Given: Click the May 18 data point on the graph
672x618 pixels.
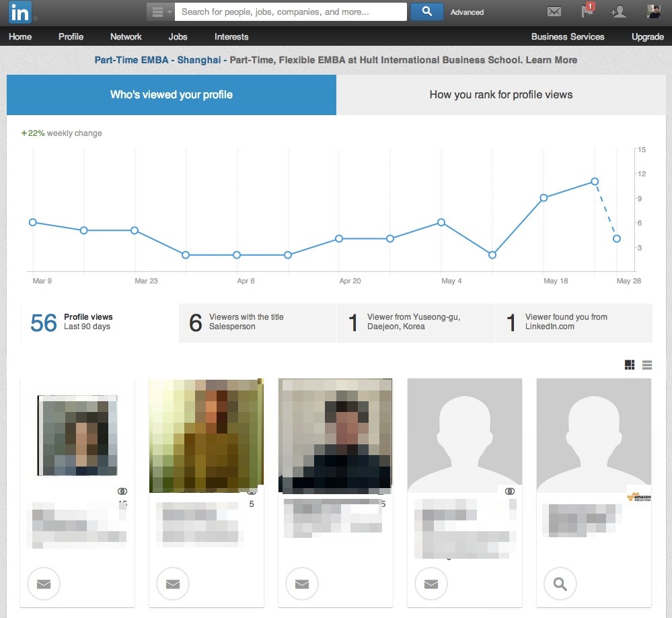Looking at the screenshot, I should click(x=544, y=198).
